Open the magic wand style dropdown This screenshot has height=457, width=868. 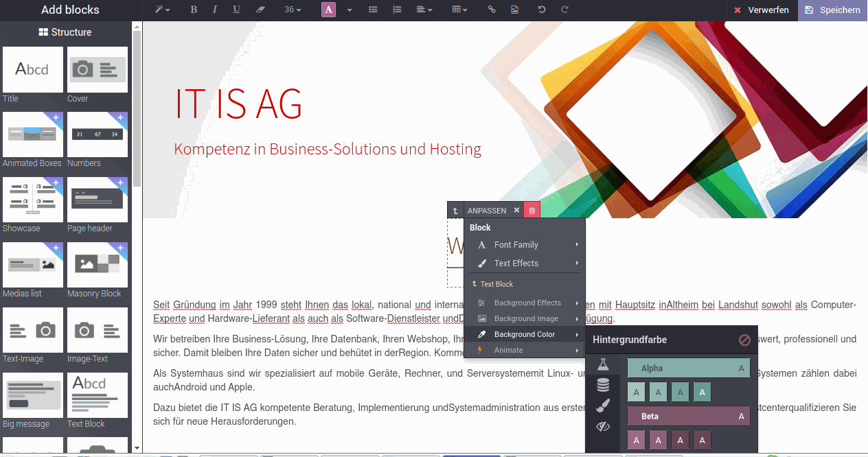(x=162, y=10)
